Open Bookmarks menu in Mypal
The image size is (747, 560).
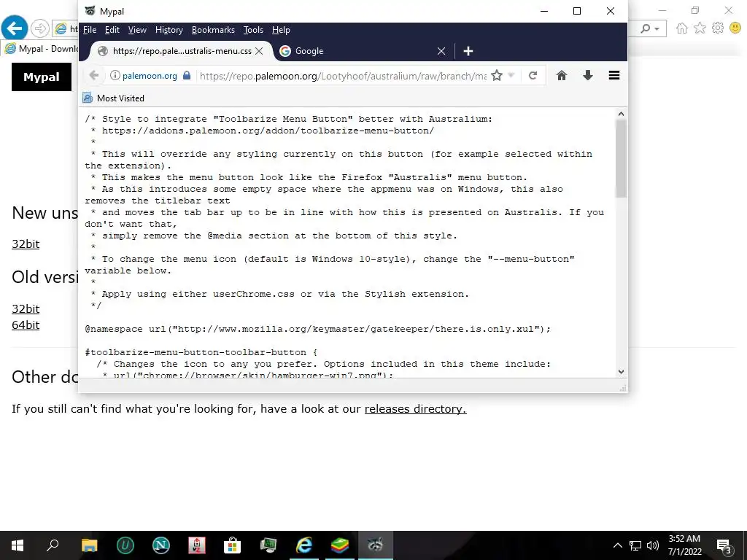point(213,29)
